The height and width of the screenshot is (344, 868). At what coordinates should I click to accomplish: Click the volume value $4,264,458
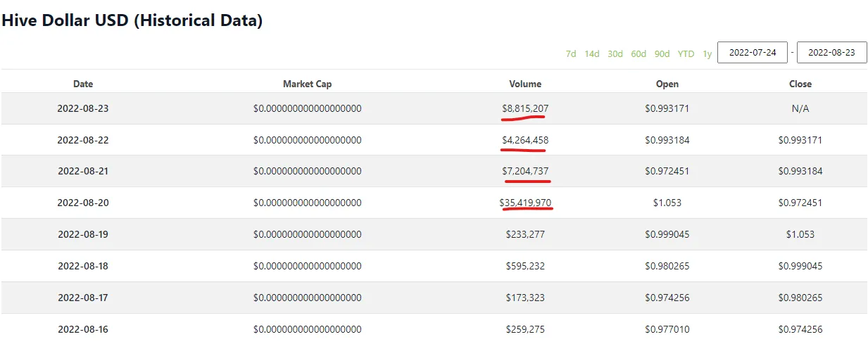[525, 140]
